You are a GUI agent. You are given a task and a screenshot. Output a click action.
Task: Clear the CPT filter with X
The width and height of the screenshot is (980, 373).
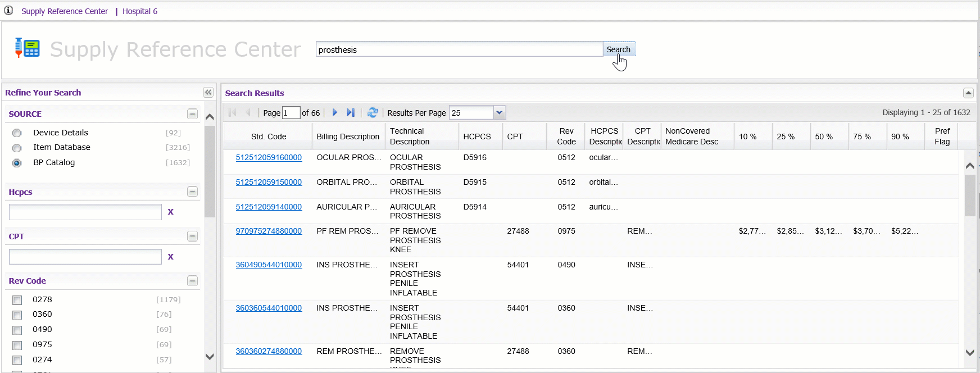pos(171,257)
